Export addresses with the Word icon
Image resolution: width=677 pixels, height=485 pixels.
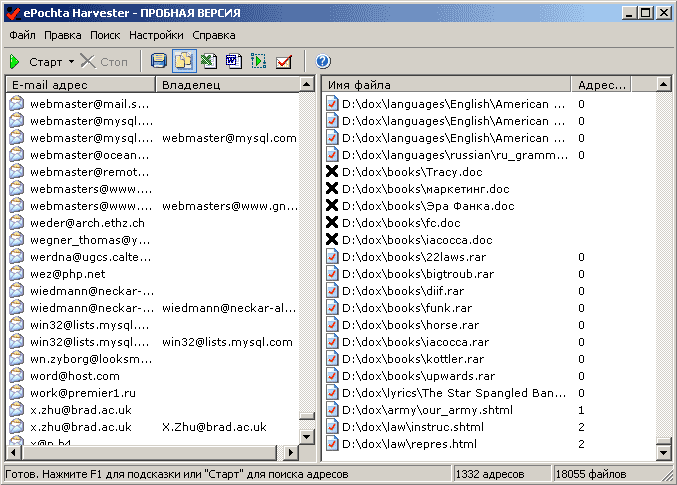pyautogui.click(x=234, y=61)
